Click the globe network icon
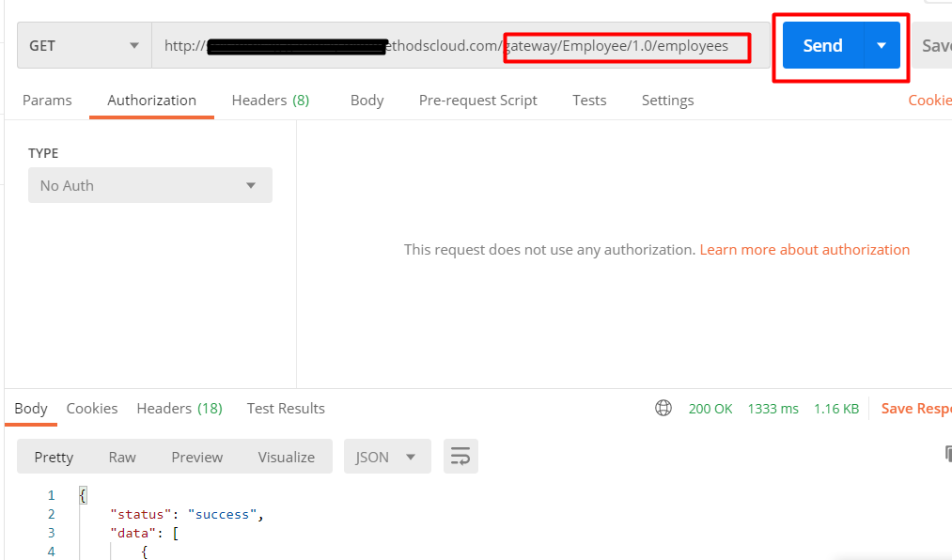The height and width of the screenshot is (560, 952). (x=663, y=408)
